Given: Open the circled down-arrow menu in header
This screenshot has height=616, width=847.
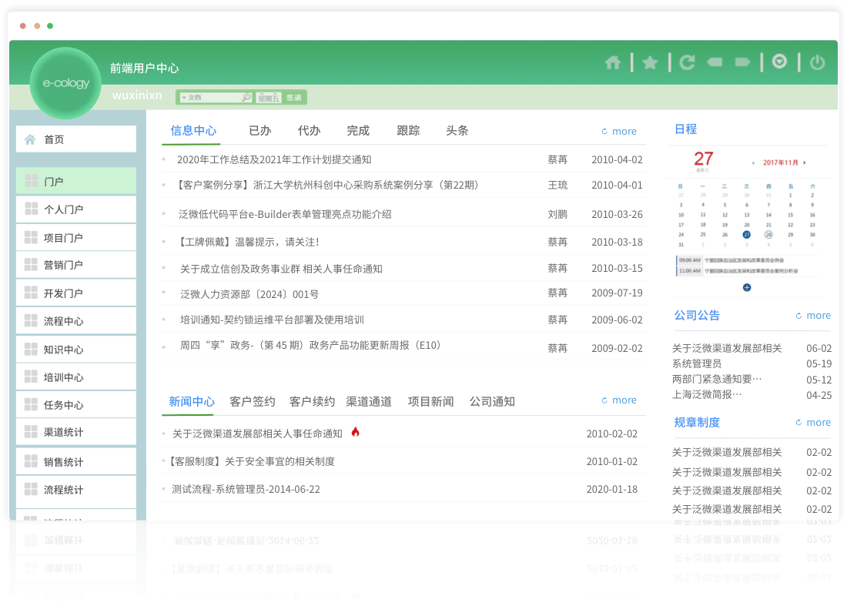Looking at the screenshot, I should point(780,61).
